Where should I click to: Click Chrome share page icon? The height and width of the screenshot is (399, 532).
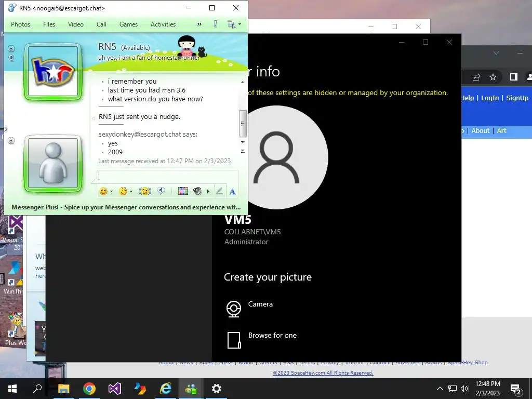476,77
